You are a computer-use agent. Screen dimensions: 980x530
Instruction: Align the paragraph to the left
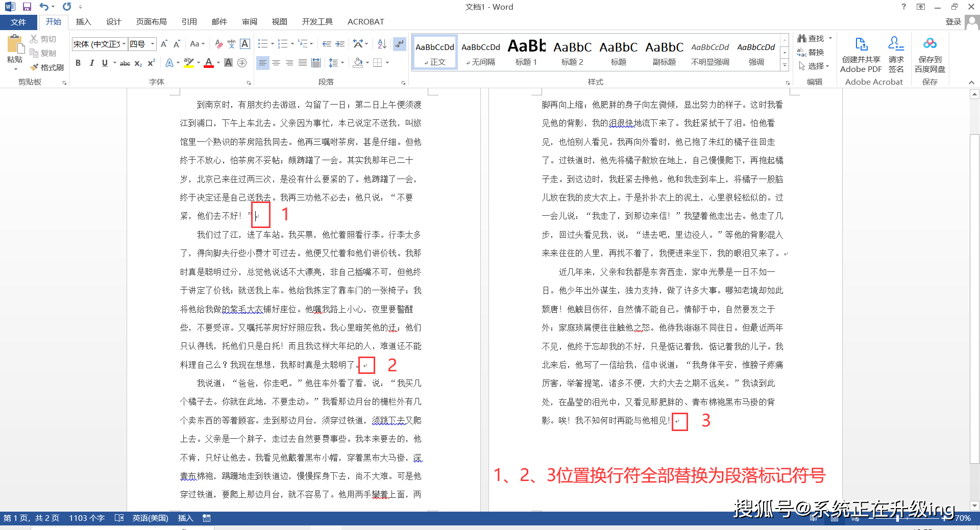point(262,63)
